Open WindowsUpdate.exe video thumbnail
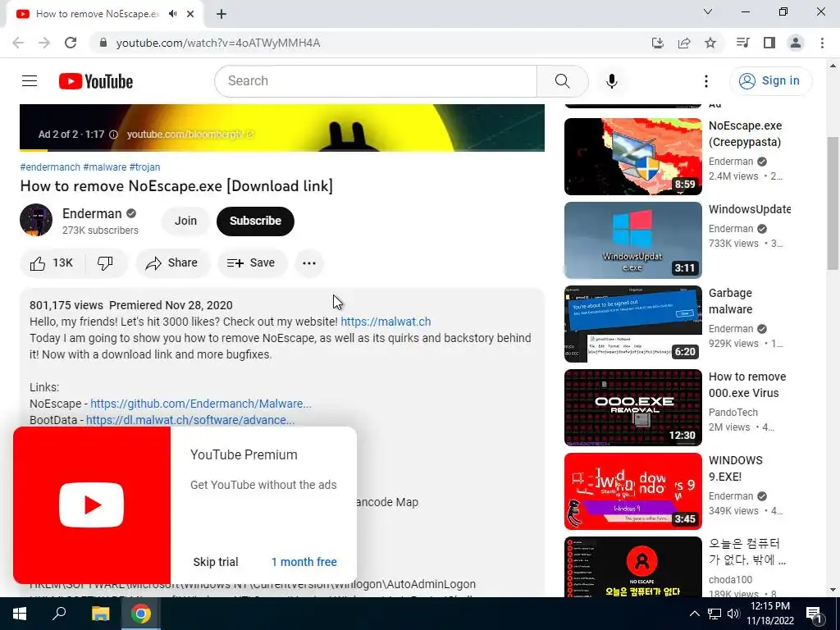 [x=633, y=240]
